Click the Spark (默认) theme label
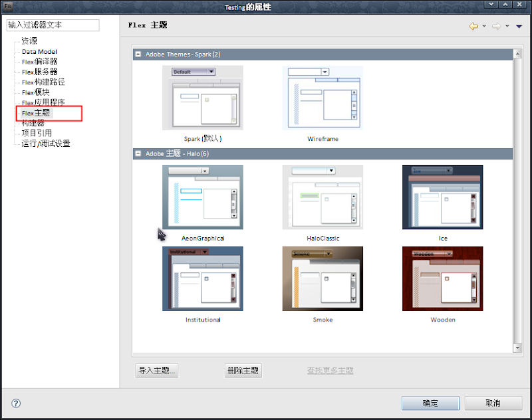This screenshot has height=420, width=532. click(203, 139)
